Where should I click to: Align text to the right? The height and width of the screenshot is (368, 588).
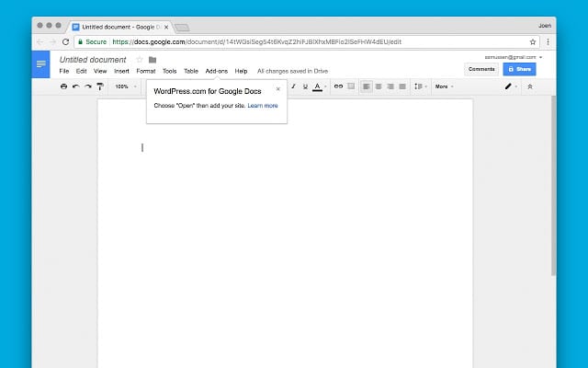(390, 86)
